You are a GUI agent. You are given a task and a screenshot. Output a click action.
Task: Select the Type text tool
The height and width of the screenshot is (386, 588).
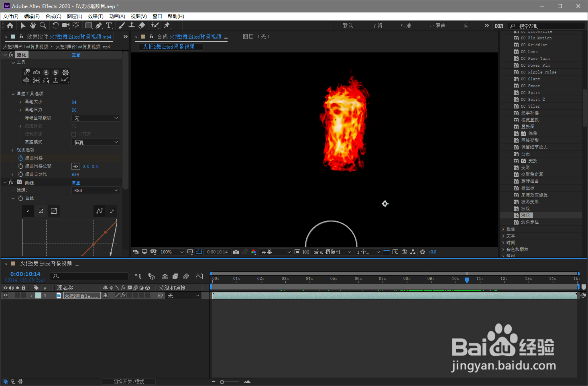(109, 25)
